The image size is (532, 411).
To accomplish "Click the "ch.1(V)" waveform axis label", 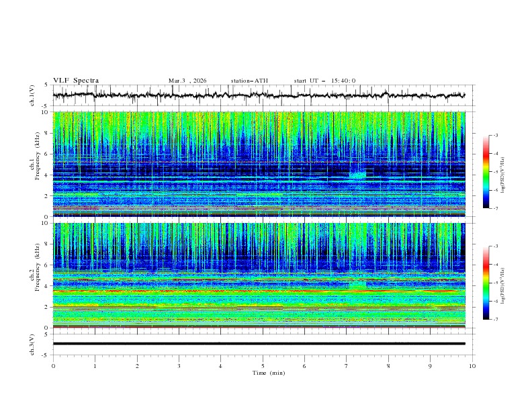I will tap(32, 95).
